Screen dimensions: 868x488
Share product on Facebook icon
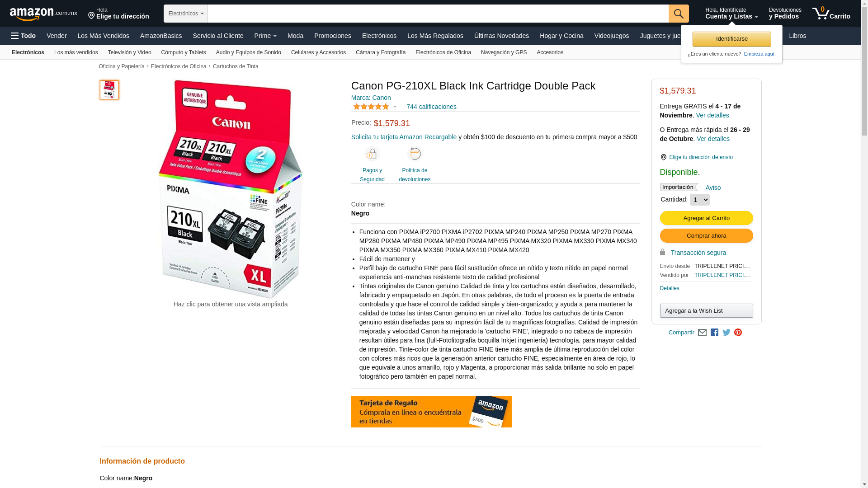pos(714,333)
